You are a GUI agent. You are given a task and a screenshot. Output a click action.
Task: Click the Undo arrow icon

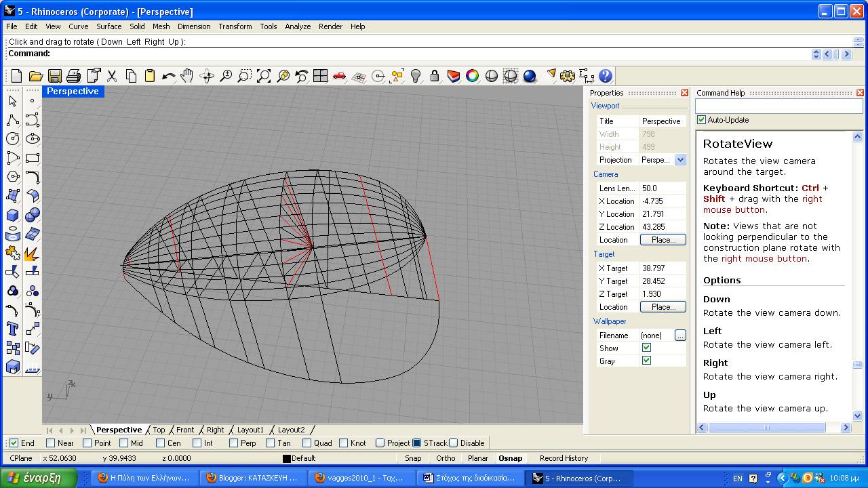coord(168,76)
